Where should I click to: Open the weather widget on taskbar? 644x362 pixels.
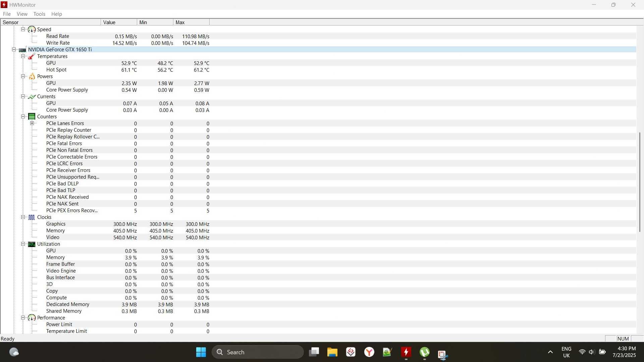click(x=14, y=352)
